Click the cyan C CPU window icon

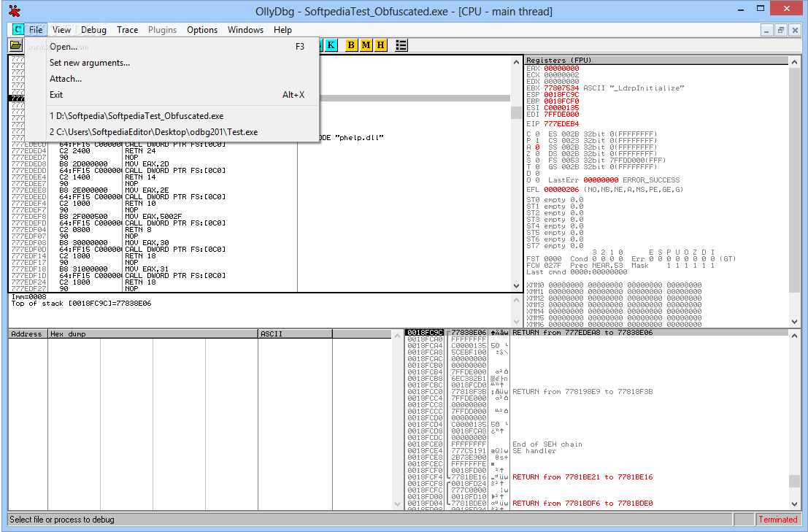tap(18, 29)
